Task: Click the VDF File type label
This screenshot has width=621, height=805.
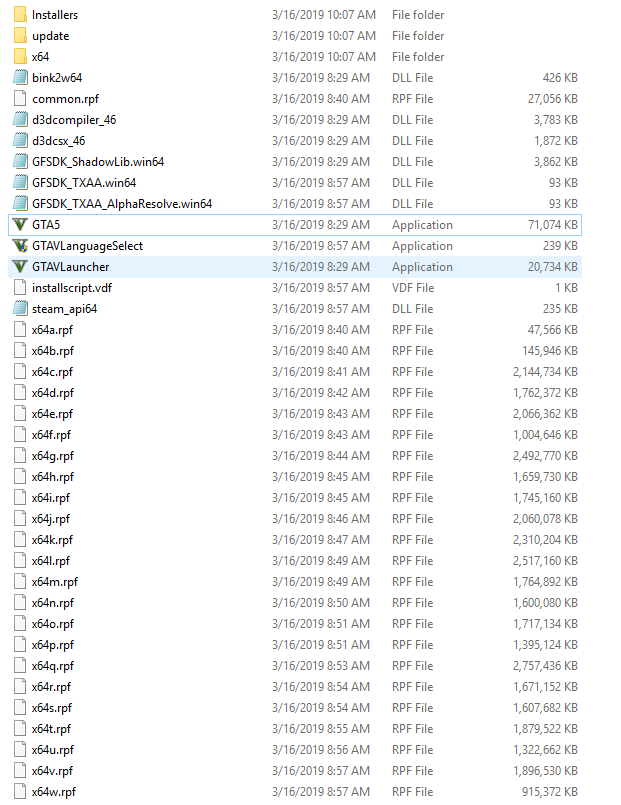Action: [413, 288]
